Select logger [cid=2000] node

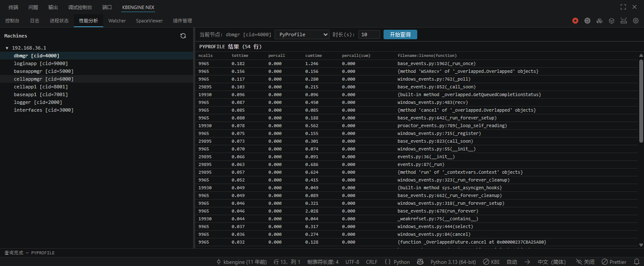tap(97, 102)
